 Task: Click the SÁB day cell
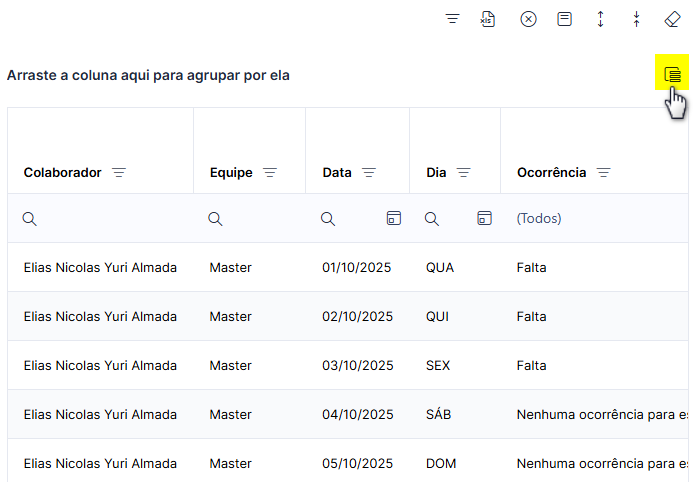439,414
